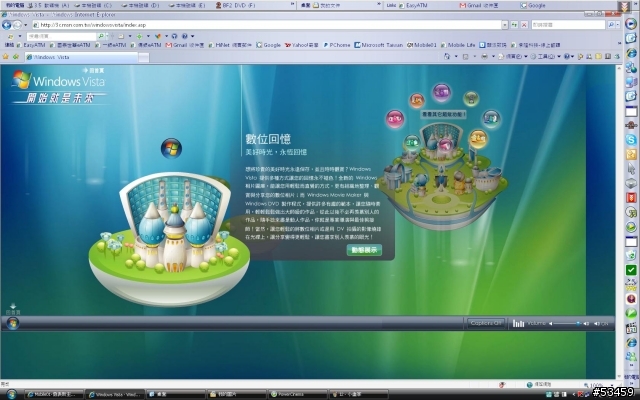Click the large castle island illustration
Viewport: 640px width, 400px height.
point(169,239)
